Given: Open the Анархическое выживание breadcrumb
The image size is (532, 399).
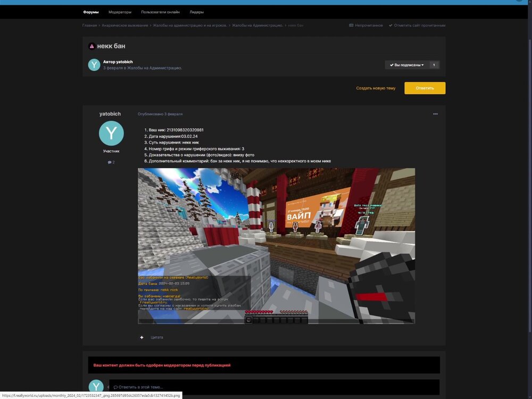Looking at the screenshot, I should (x=125, y=26).
